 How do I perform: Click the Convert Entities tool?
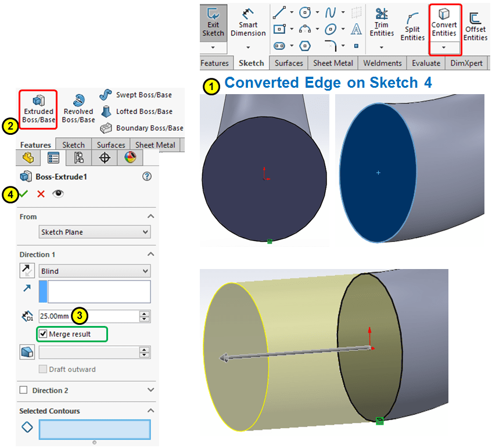pyautogui.click(x=444, y=23)
